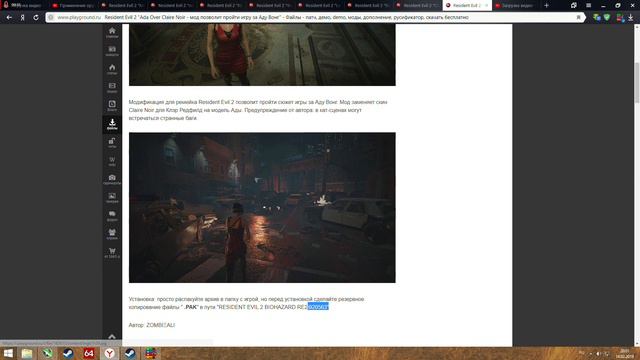The width and height of the screenshot is (640, 360).
Task: Open File Explorer from taskbar
Action: (27, 353)
